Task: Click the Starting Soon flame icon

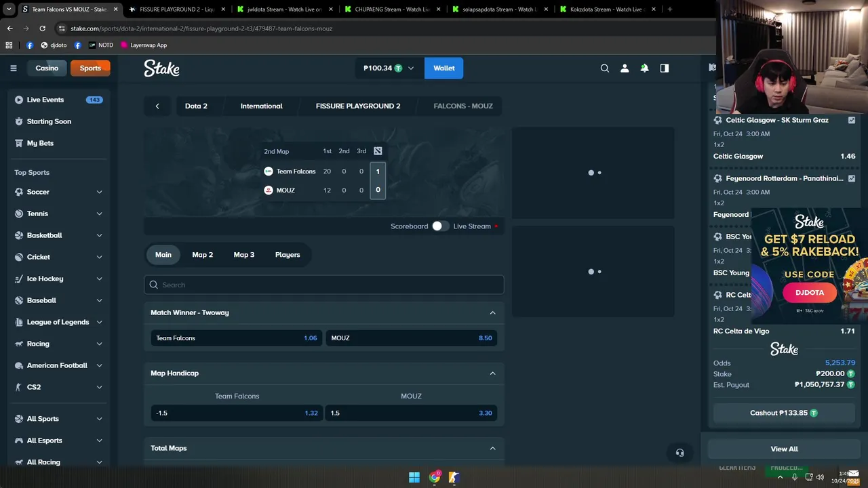Action: [19, 121]
